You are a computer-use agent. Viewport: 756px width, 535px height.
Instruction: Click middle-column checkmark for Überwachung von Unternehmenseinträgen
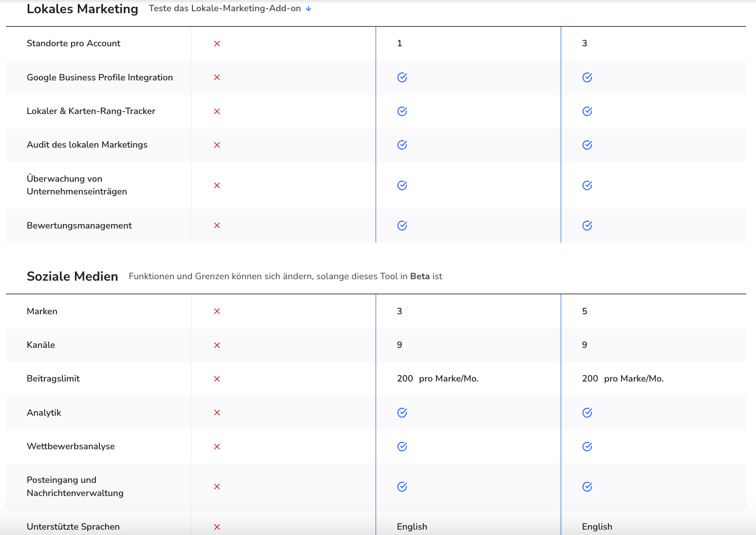pos(402,186)
